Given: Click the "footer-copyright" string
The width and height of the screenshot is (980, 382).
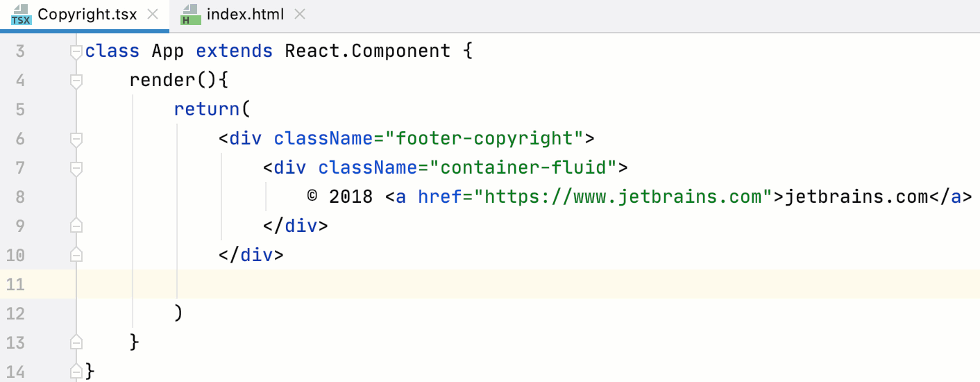Looking at the screenshot, I should click(484, 139).
